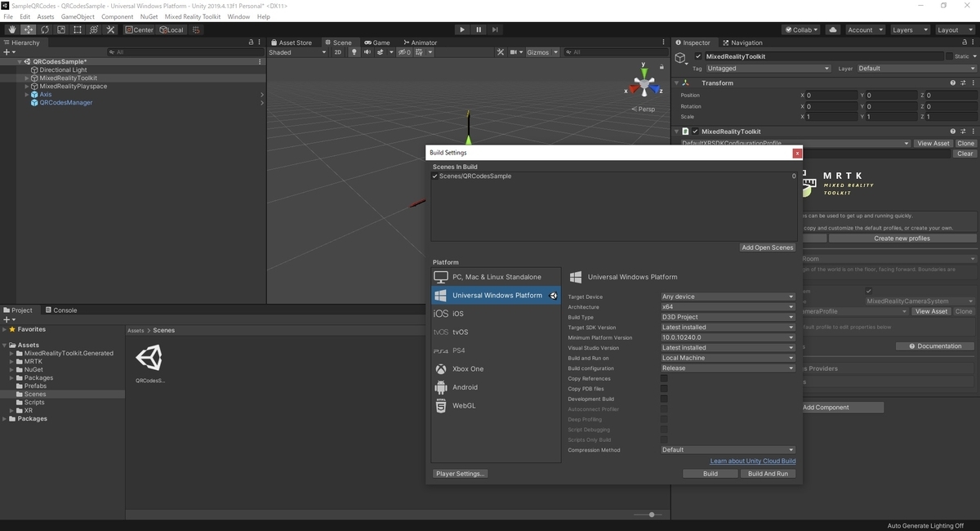The width and height of the screenshot is (980, 531).
Task: Select the WebGL platform
Action: (x=497, y=406)
